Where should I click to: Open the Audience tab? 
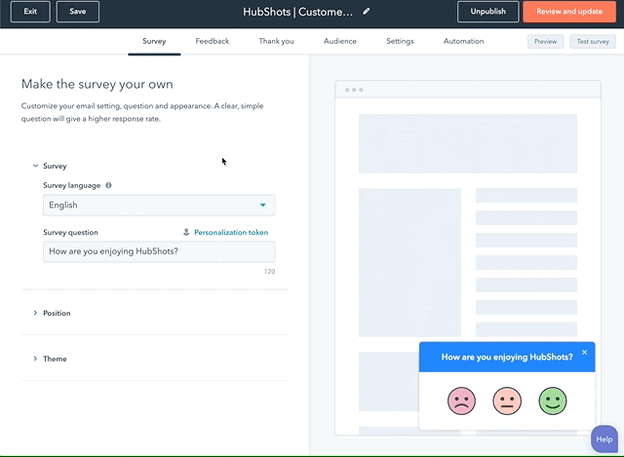pyautogui.click(x=340, y=41)
